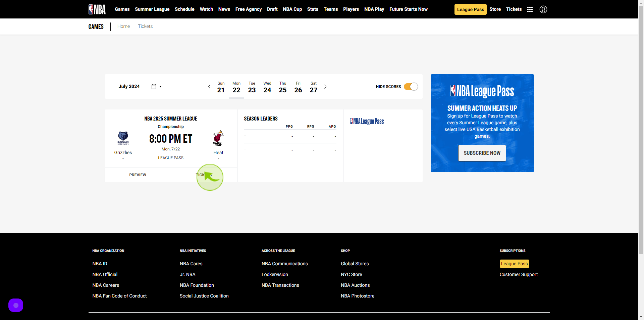Open the Global Stores footer link
The width and height of the screenshot is (644, 320).
click(355, 264)
